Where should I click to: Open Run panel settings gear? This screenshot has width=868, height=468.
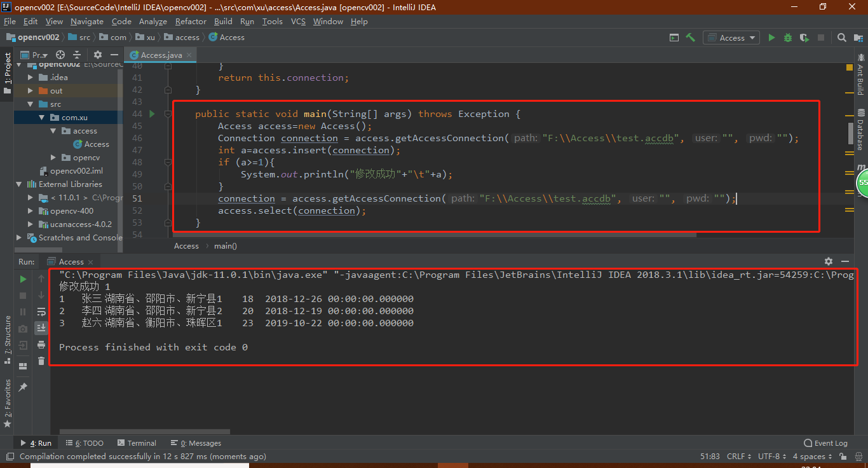point(828,261)
